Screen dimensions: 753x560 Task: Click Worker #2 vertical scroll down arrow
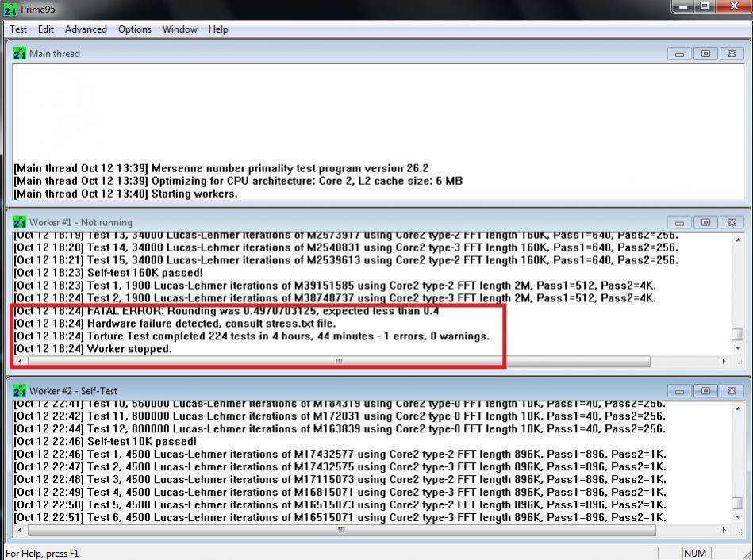coord(738,517)
